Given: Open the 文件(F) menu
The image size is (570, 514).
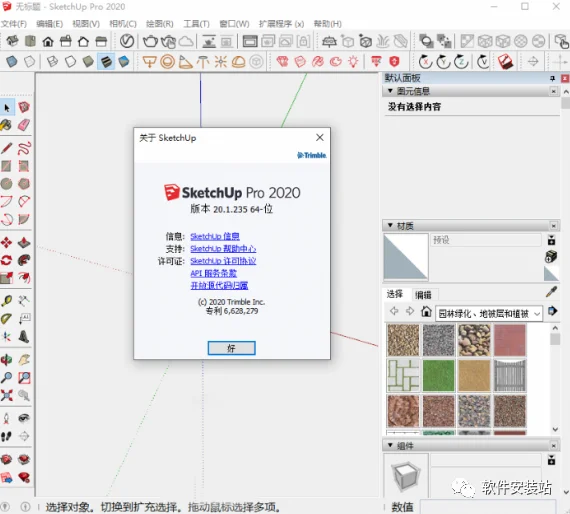Looking at the screenshot, I should click(13, 24).
